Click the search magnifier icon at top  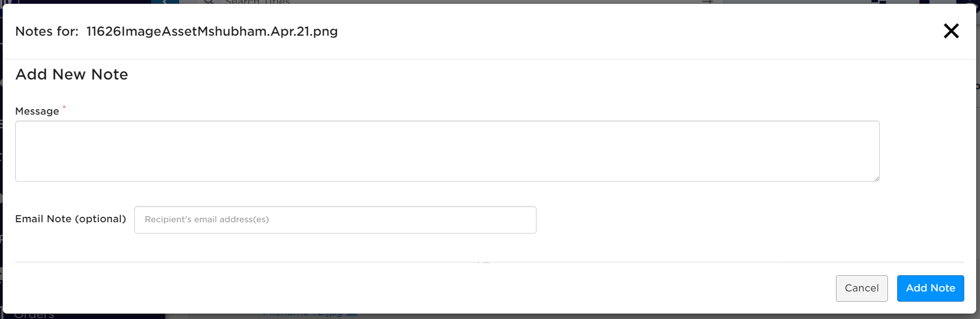point(209,2)
